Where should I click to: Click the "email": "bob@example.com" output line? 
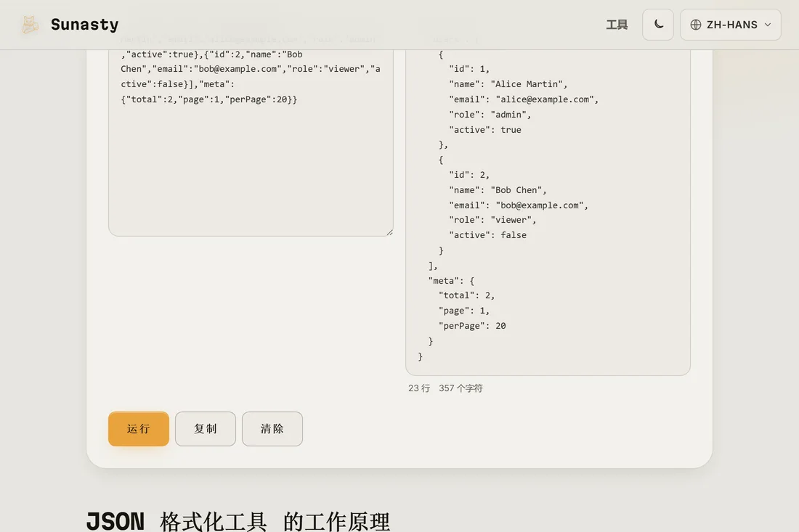pos(518,205)
